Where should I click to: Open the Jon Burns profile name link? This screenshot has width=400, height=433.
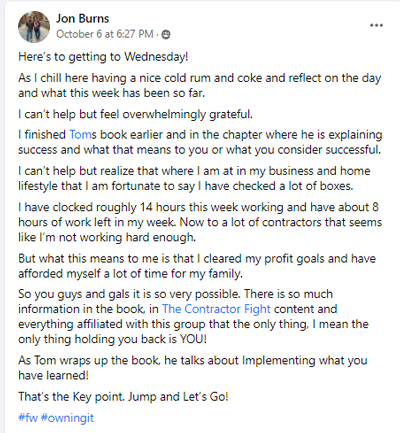click(x=82, y=18)
